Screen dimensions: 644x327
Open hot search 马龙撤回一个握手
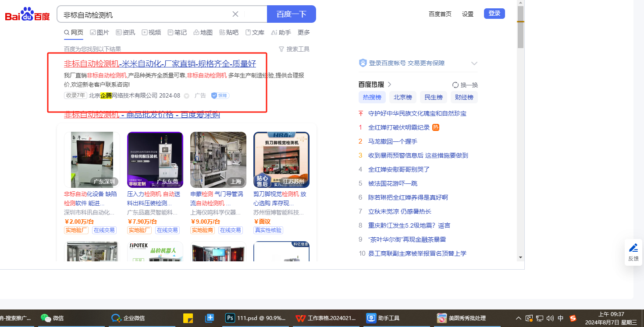coord(393,141)
